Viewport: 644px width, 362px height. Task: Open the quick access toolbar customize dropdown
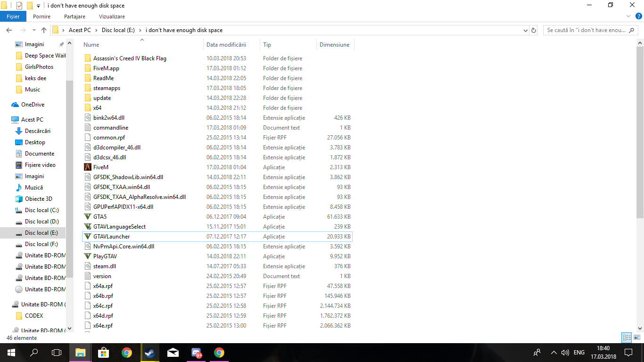click(38, 6)
